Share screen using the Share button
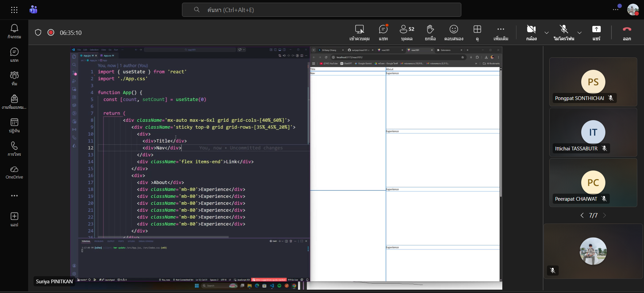 596,33
